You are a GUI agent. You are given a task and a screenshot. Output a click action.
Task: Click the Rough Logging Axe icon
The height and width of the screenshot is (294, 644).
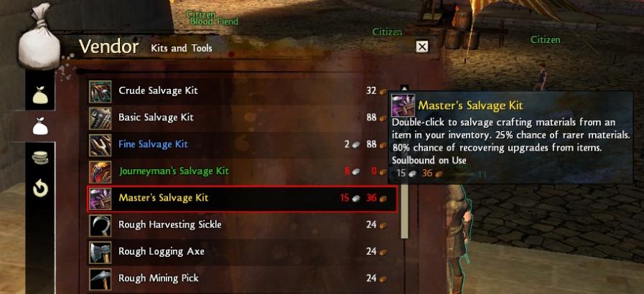(101, 252)
